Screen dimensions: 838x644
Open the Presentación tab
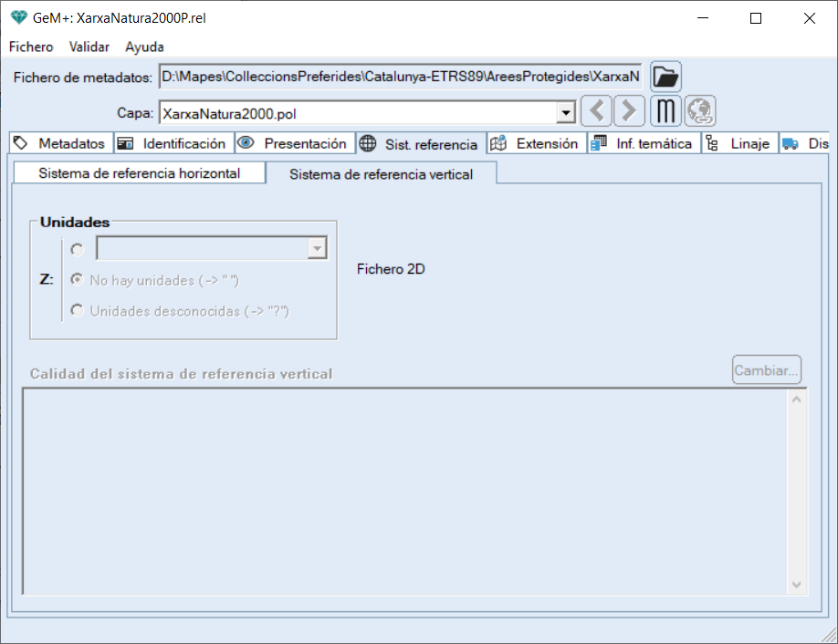(x=295, y=144)
